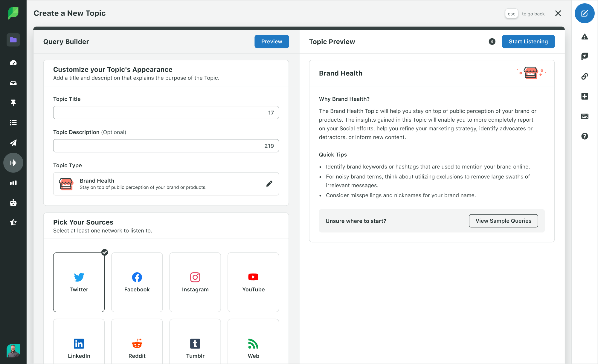Image resolution: width=598 pixels, height=364 pixels.
Task: Click the link shortener chain icon
Action: coord(585,76)
